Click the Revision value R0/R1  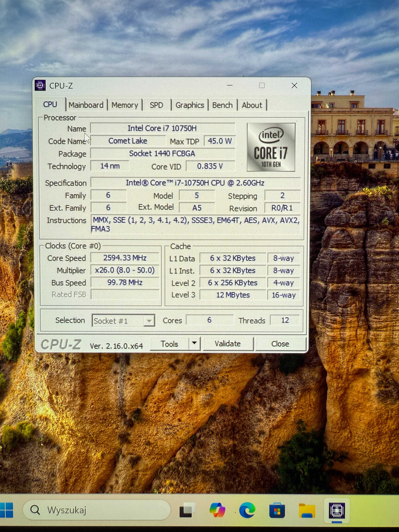pyautogui.click(x=282, y=208)
